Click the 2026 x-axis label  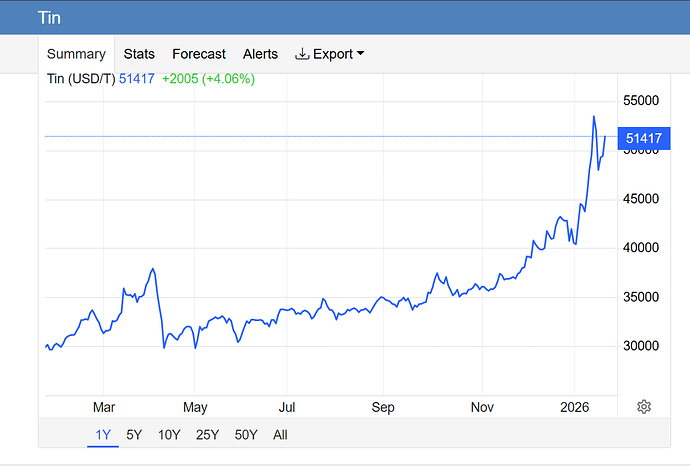574,407
